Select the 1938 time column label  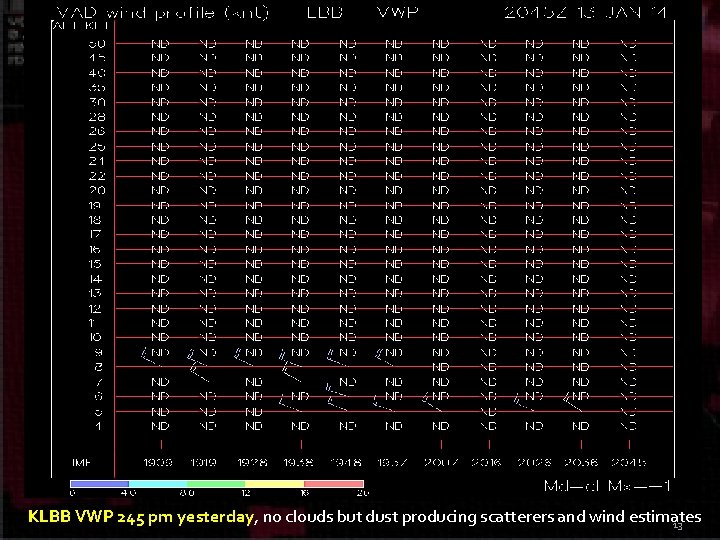pos(298,462)
